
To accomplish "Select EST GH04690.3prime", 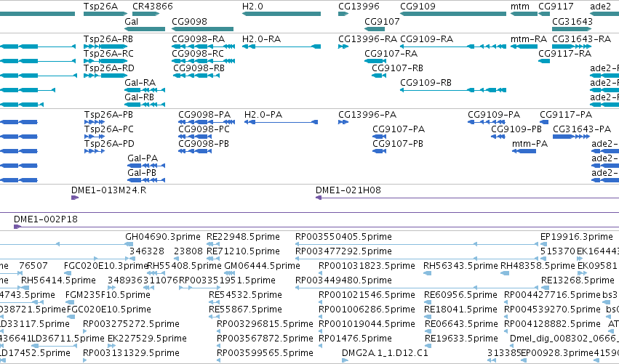I will tap(163, 237).
